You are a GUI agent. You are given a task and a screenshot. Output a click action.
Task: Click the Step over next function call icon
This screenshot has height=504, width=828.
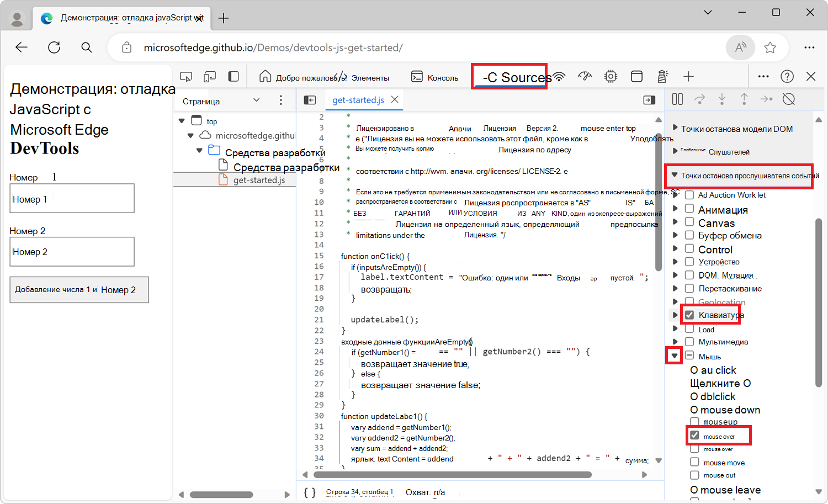tap(700, 99)
